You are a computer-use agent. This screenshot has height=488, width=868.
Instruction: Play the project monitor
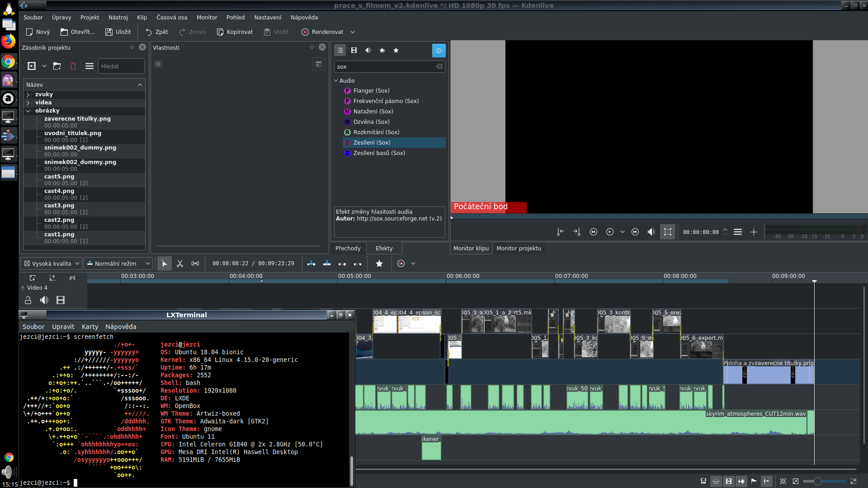pyautogui.click(x=610, y=232)
